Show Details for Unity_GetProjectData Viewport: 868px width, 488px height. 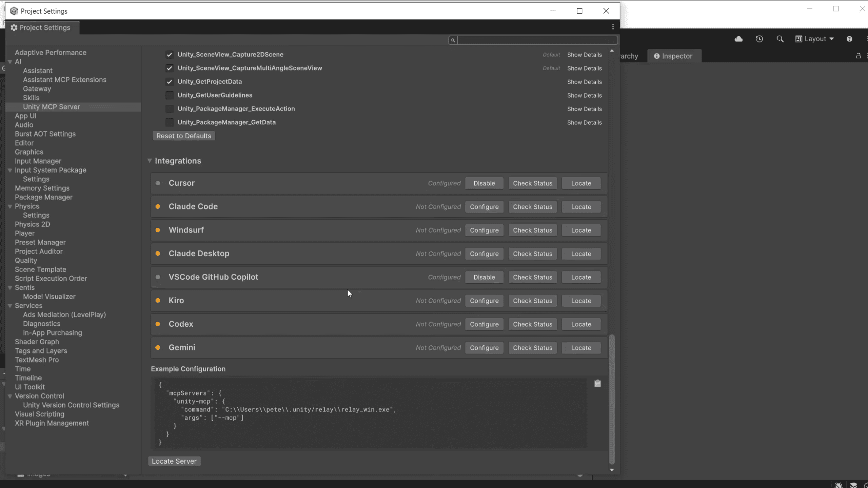click(585, 82)
